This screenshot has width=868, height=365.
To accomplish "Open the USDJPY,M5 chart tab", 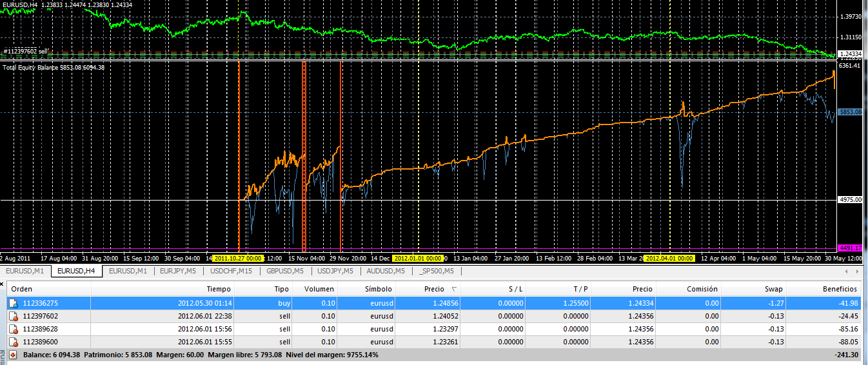I will (x=336, y=271).
